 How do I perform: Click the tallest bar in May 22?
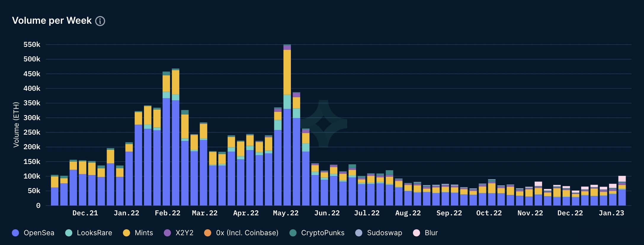[287, 125]
